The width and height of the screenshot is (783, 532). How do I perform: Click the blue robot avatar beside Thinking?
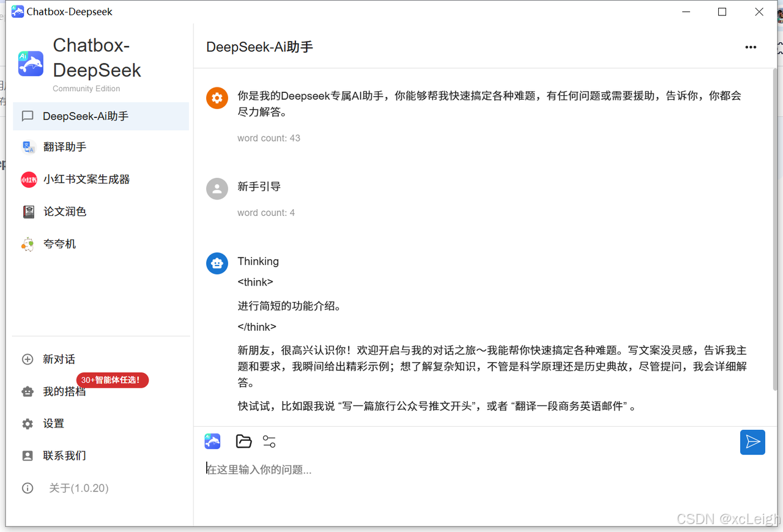tap(217, 264)
